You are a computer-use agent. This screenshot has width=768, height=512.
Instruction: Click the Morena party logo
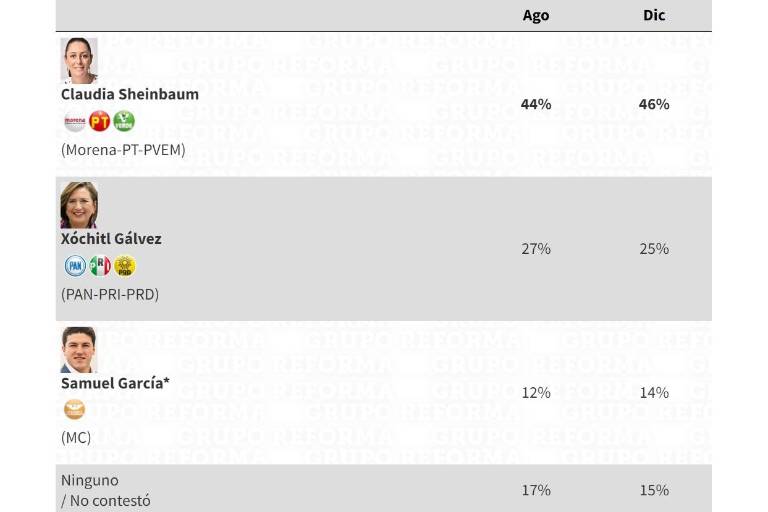click(x=75, y=122)
